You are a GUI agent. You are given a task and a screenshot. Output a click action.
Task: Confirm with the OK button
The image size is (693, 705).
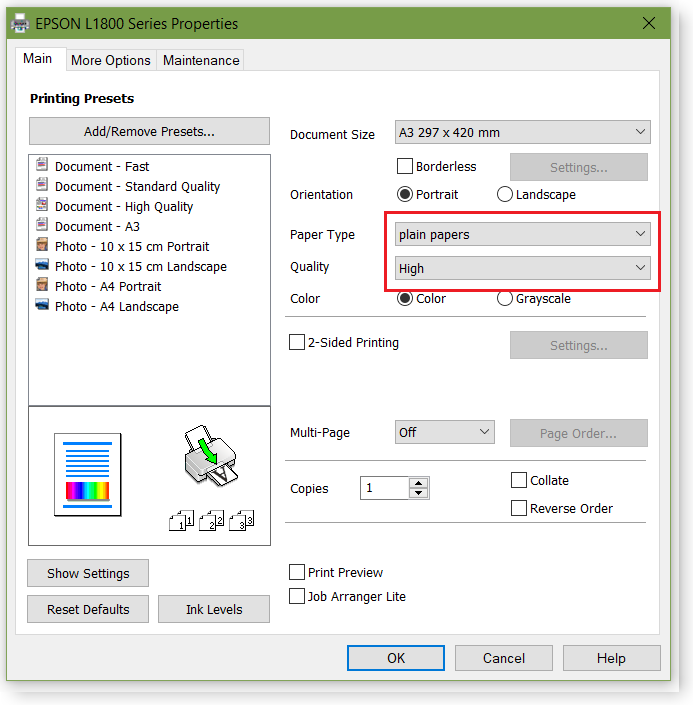[396, 658]
